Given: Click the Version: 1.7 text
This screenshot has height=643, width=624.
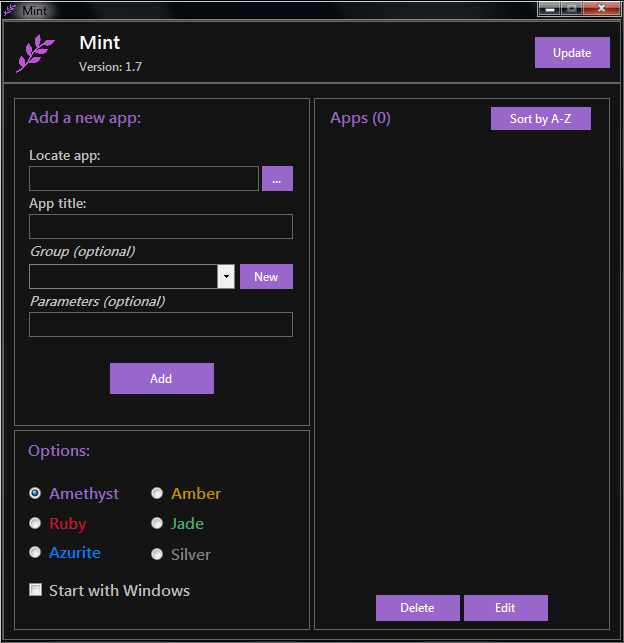Looking at the screenshot, I should [110, 67].
